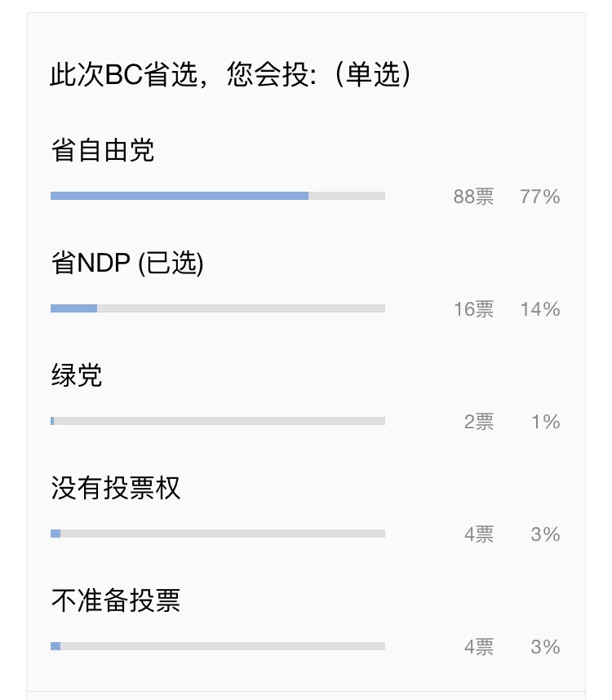This screenshot has height=700, width=612.
Task: Select the 省自由党 poll option
Action: 103,150
